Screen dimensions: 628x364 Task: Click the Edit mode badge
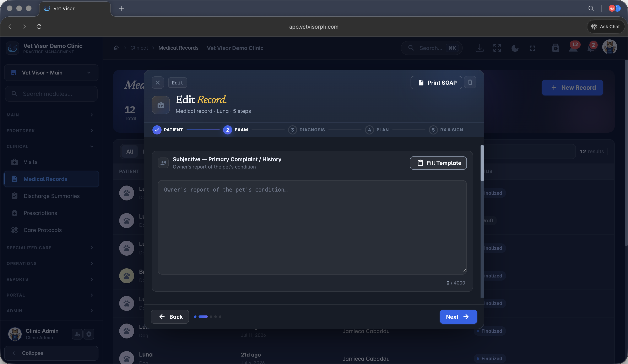(x=177, y=83)
